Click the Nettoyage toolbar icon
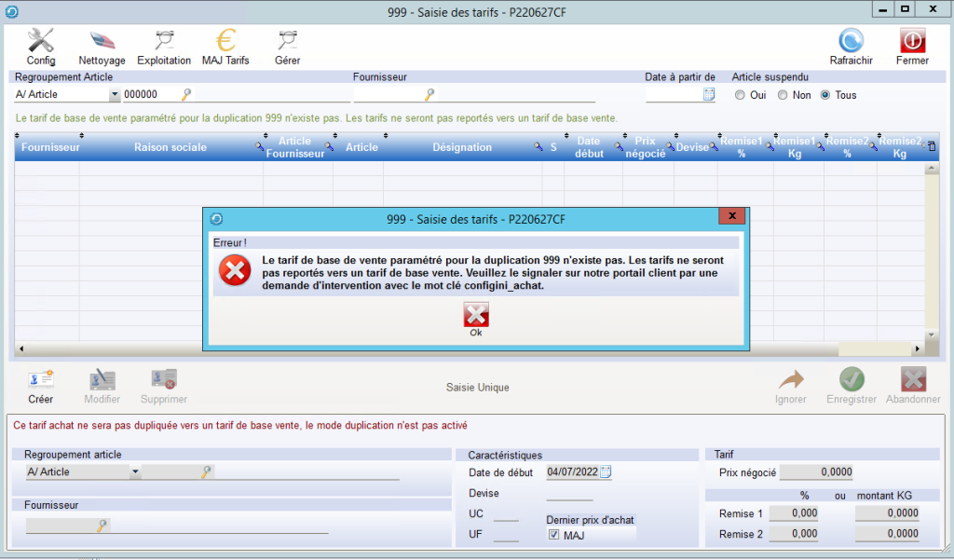This screenshot has width=954, height=560. click(x=102, y=41)
